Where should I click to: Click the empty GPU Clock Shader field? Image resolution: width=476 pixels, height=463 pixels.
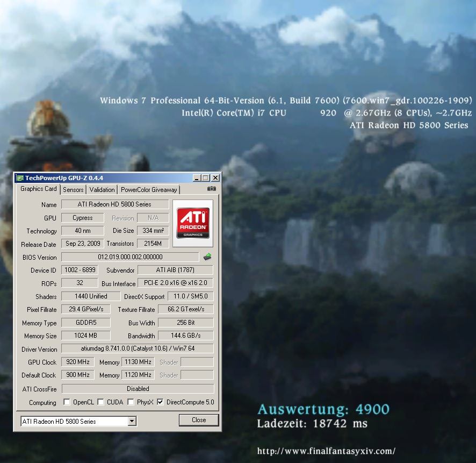click(197, 362)
